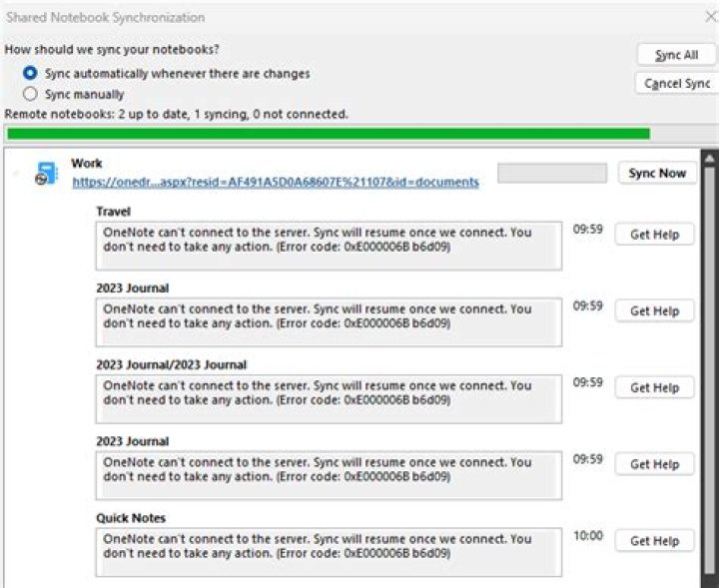Click the 'Shared Notebook Synchronization' title text
The image size is (719, 588).
coord(106,17)
